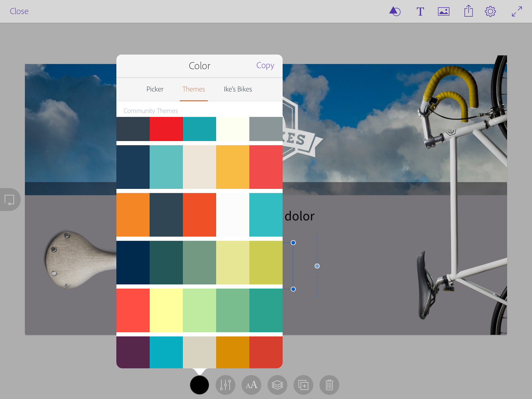Enter fullscreen using the expand arrows icon
The image size is (532, 399).
pyautogui.click(x=516, y=11)
